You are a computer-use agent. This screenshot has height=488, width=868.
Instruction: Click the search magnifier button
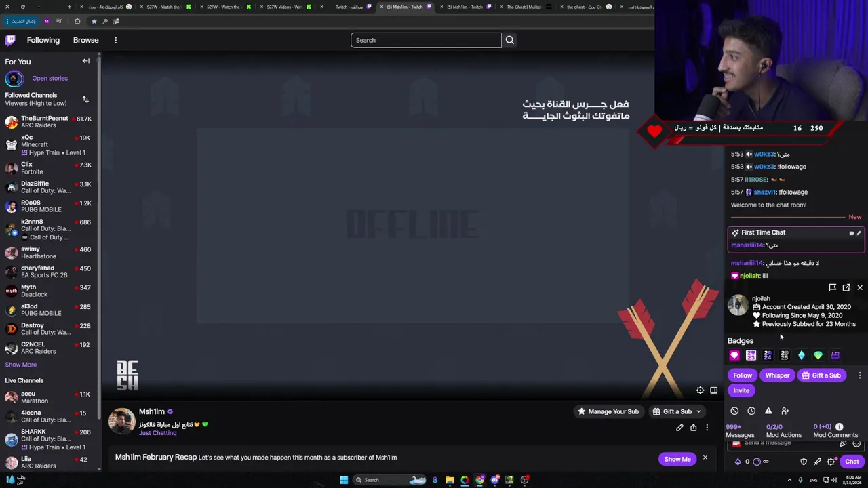click(x=509, y=40)
